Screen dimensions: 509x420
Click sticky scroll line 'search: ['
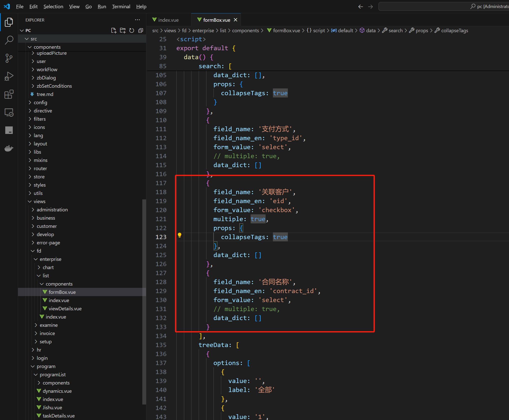(215, 66)
